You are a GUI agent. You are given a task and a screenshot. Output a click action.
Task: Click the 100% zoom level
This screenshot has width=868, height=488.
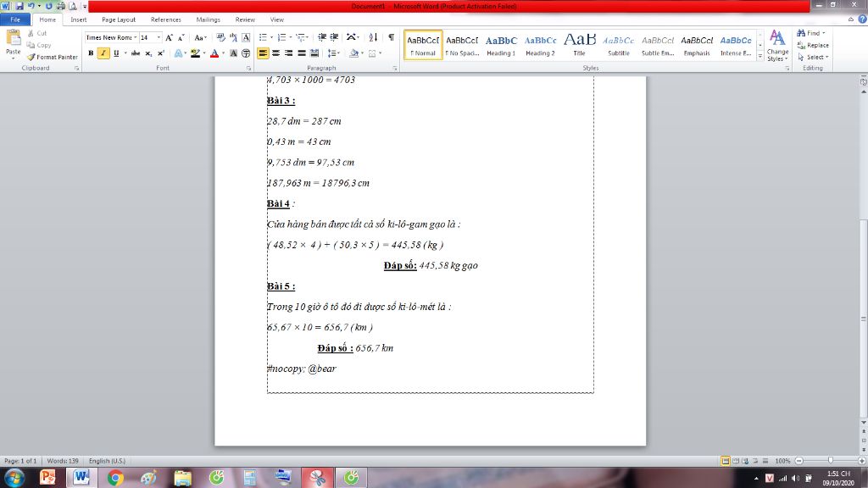[x=782, y=461]
